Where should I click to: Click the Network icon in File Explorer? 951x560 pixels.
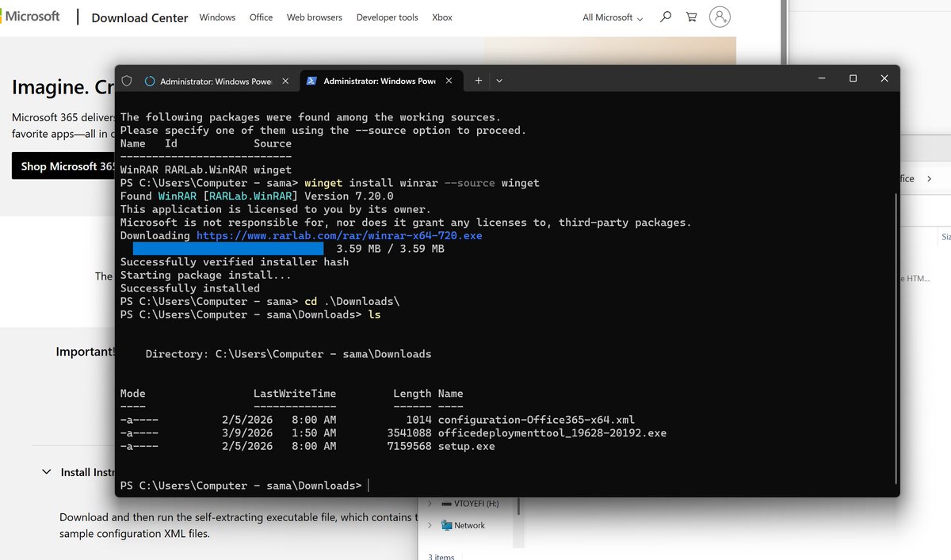(447, 525)
